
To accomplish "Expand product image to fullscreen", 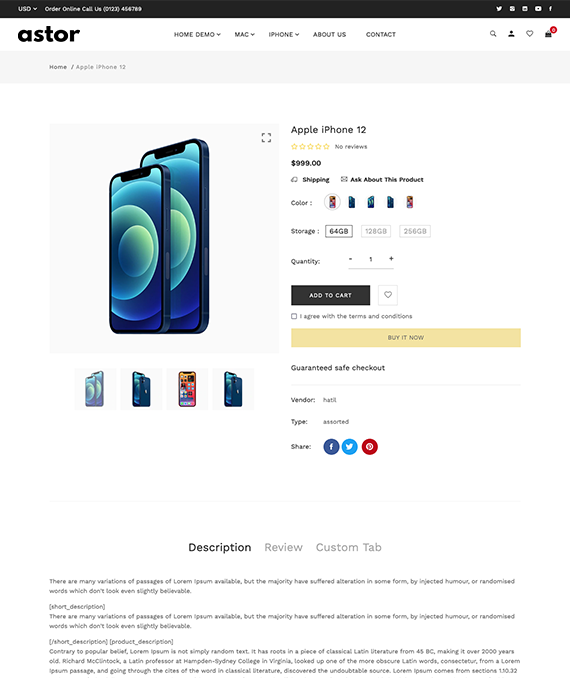I will 266,138.
